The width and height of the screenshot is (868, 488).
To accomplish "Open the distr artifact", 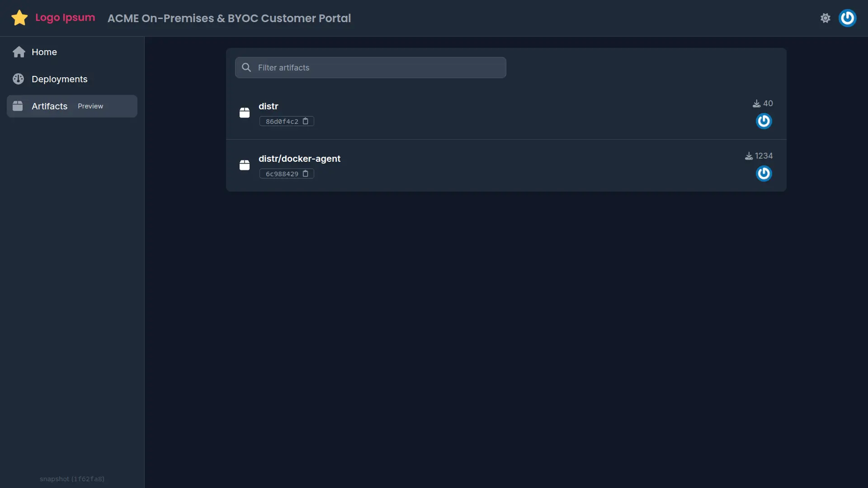I will 269,106.
